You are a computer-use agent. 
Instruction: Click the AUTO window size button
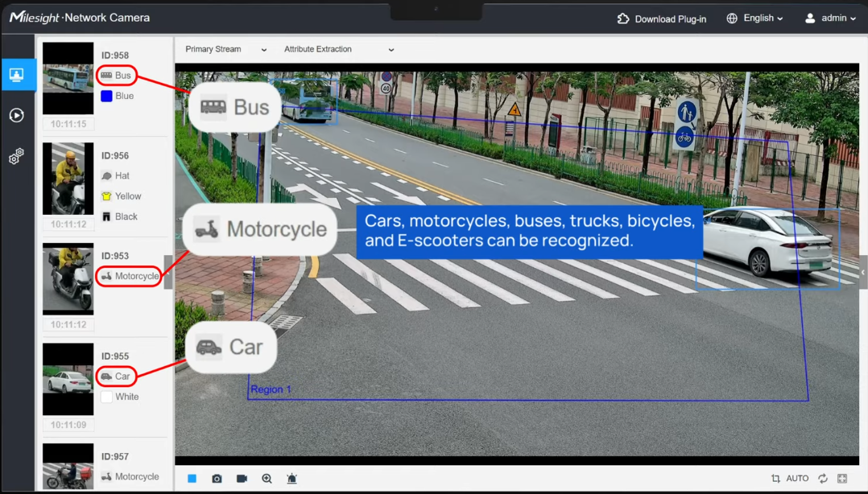[797, 479]
